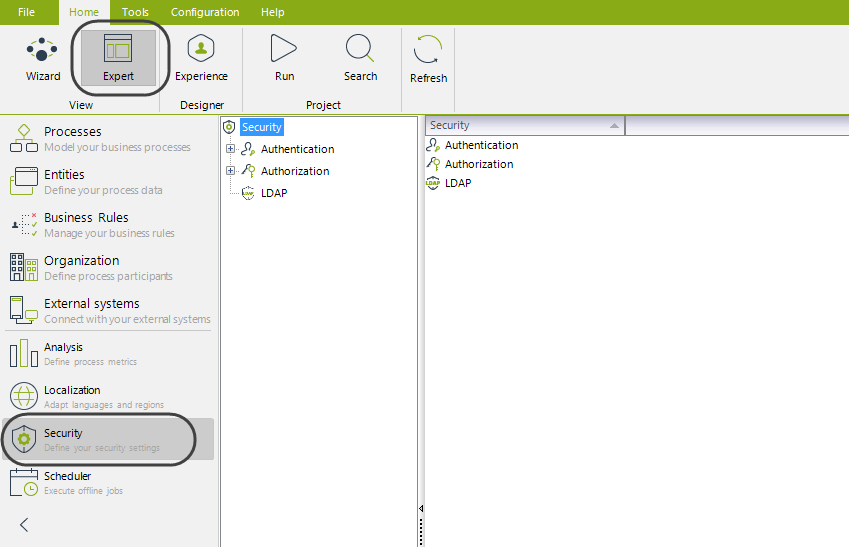Switch to Wizard view
Image resolution: width=849 pixels, height=547 pixels.
43,59
